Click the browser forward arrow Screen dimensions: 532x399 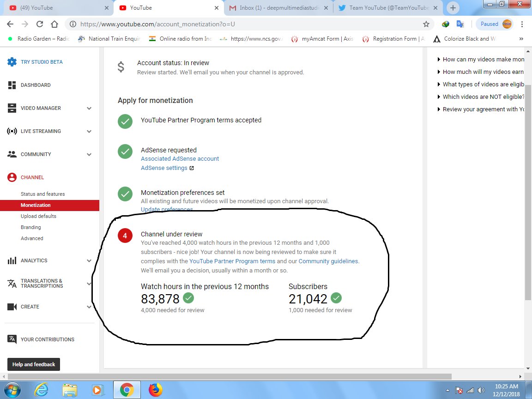[25, 24]
